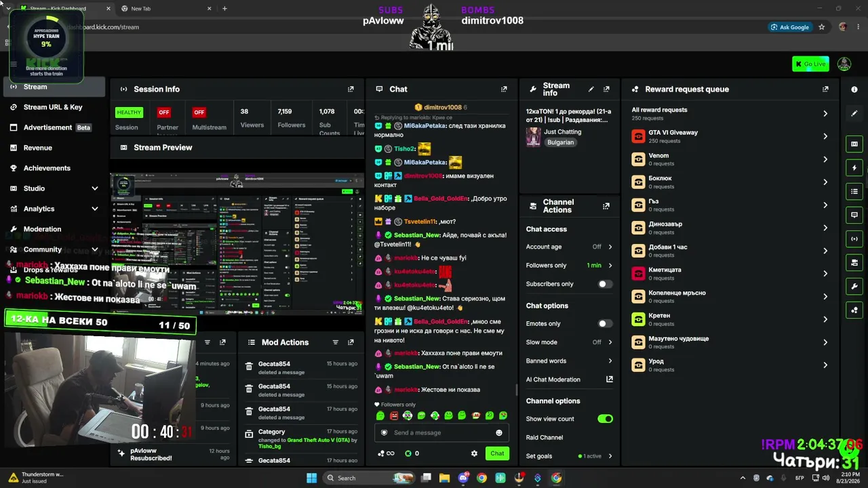Disable Show view count switch

pyautogui.click(x=605, y=419)
